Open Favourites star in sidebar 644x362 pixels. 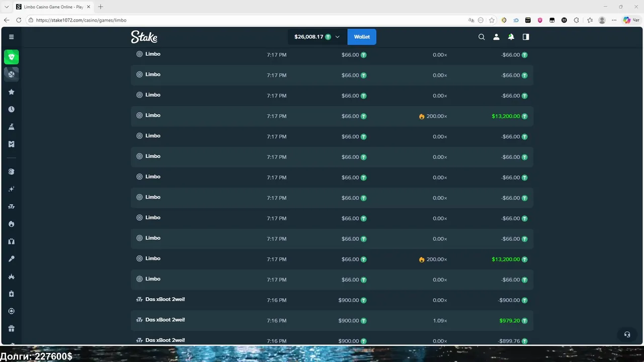[x=12, y=92]
